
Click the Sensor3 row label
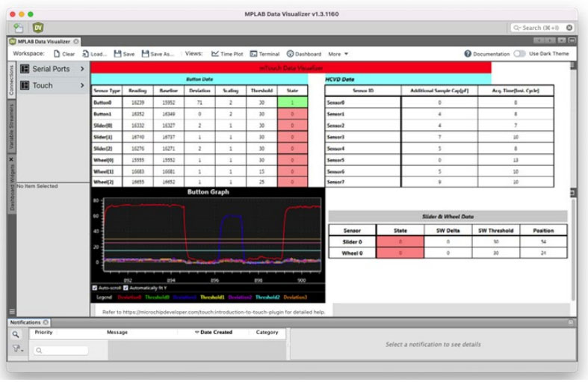pyautogui.click(x=335, y=137)
